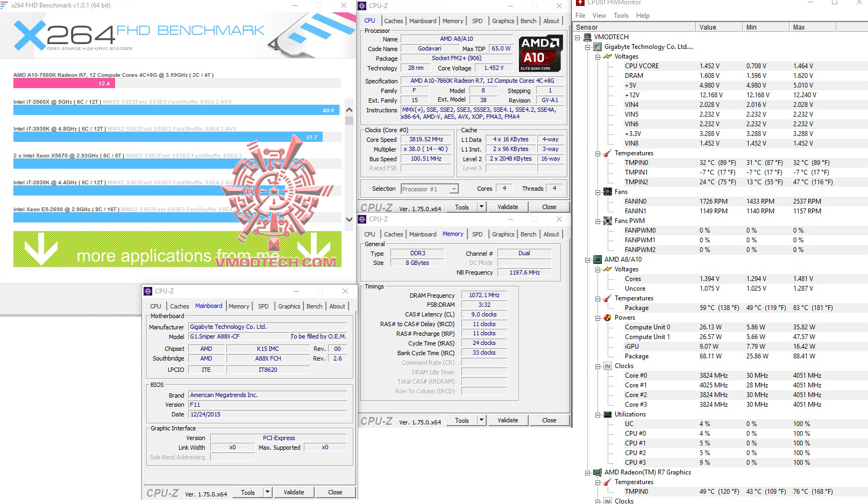Click the Fans PWM icon in HWMonitor
Viewport: 868px width, 504px height.
click(608, 221)
